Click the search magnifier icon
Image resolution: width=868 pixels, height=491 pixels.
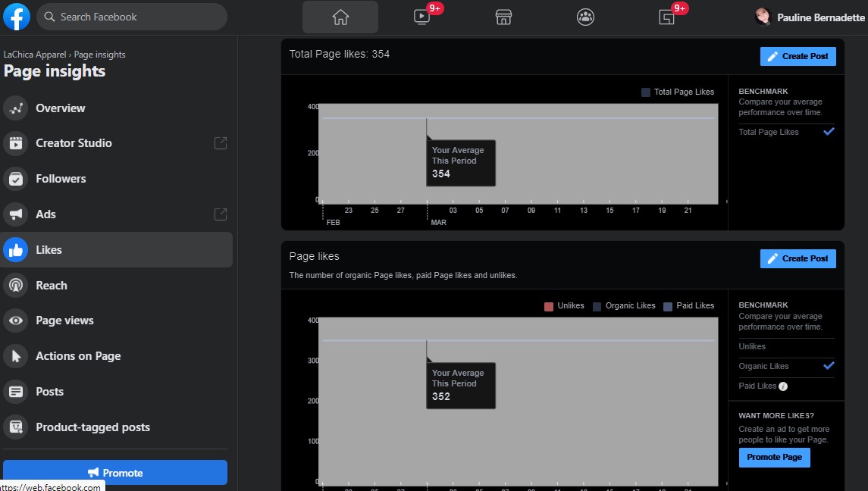pyautogui.click(x=49, y=17)
